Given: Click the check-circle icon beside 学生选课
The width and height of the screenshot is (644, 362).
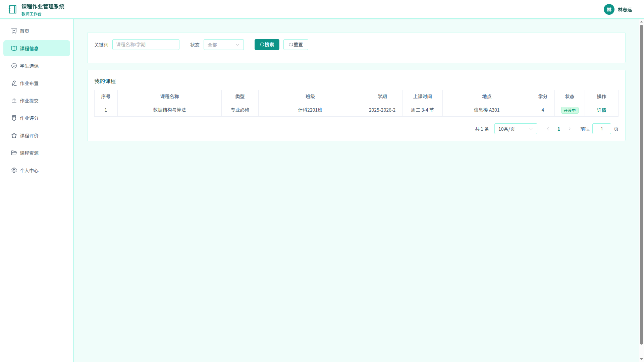Looking at the screenshot, I should click(14, 66).
